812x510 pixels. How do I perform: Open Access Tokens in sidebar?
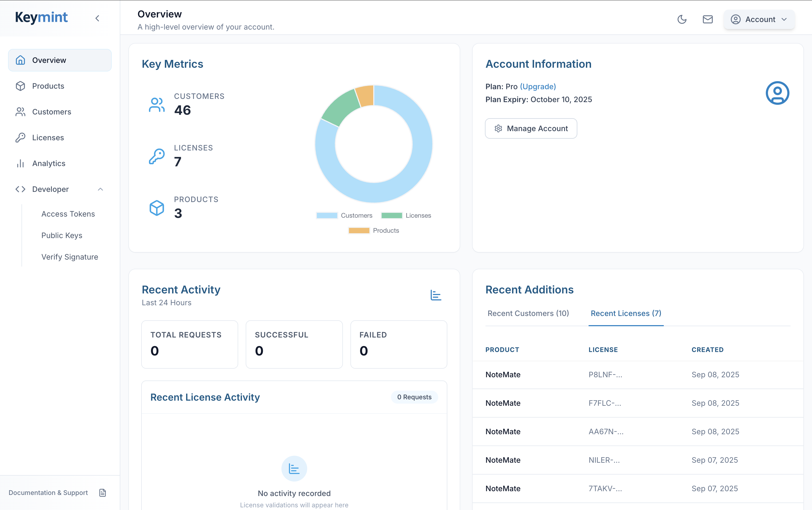click(68, 214)
